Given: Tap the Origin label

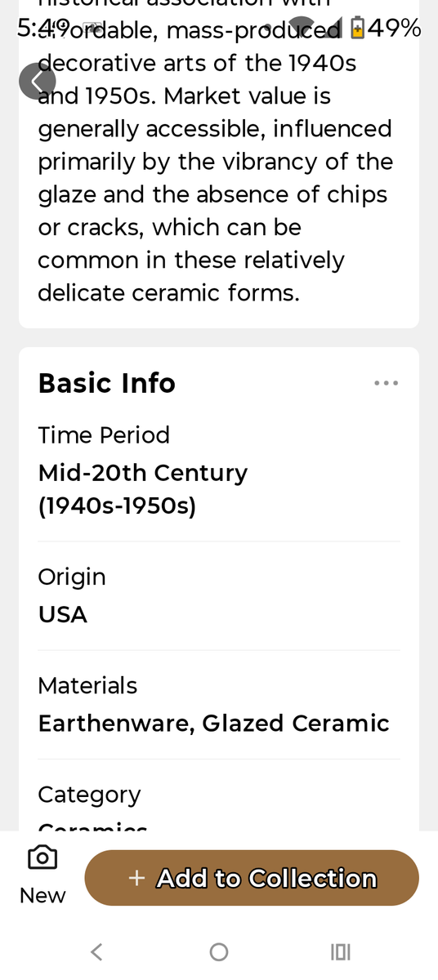Looking at the screenshot, I should (x=72, y=577).
